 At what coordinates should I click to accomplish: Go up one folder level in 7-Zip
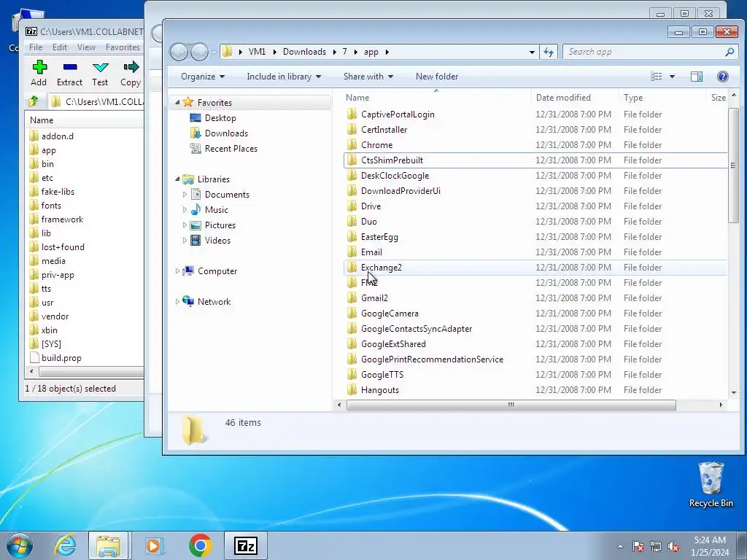click(x=34, y=101)
